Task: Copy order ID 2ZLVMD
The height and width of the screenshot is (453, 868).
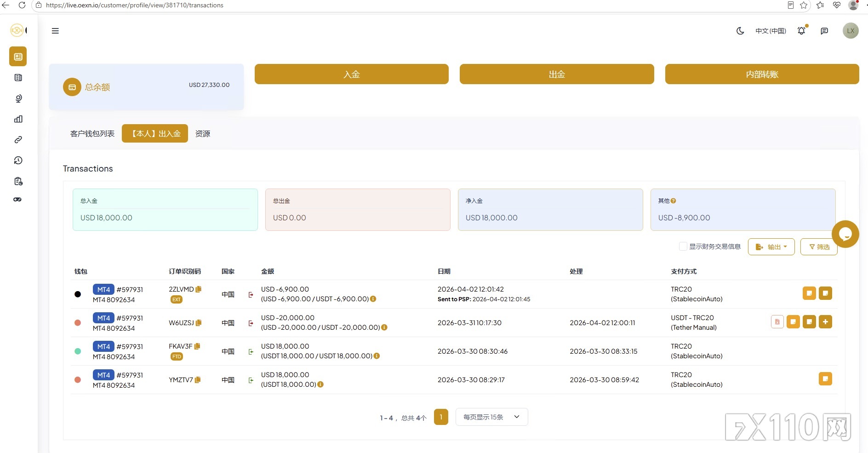Action: click(199, 289)
